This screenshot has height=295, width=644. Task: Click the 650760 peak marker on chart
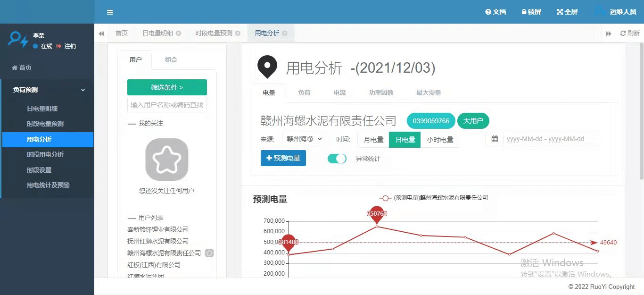pyautogui.click(x=377, y=214)
